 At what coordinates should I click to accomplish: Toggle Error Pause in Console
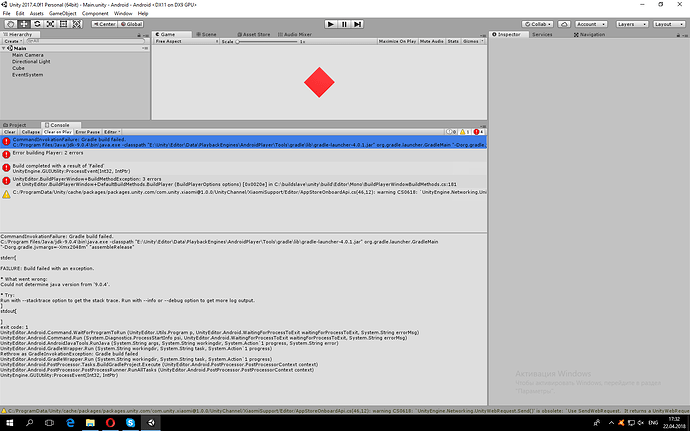click(x=88, y=132)
